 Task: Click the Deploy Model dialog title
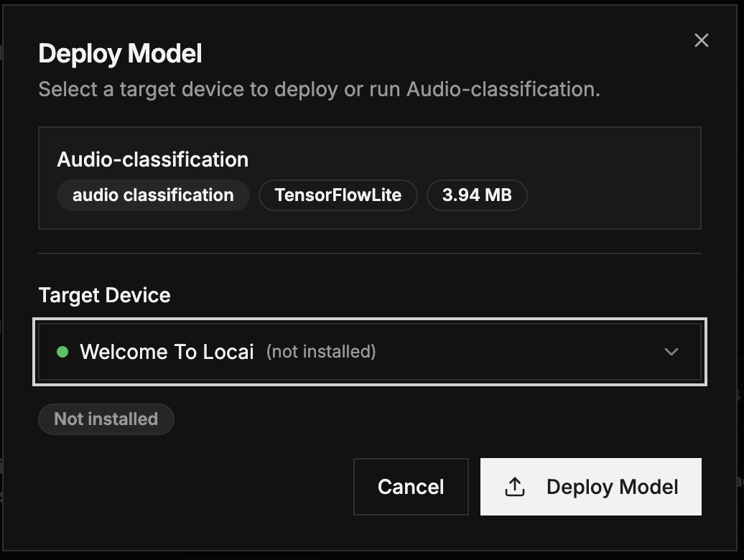click(x=120, y=52)
